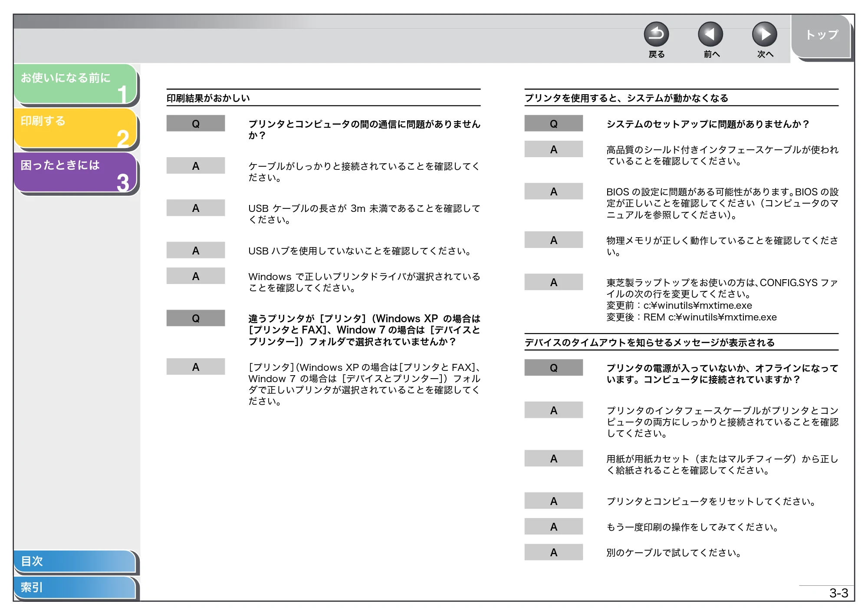Click line 変更後：REM c:¥winutils¥mxtime.exe
This screenshot has width=868, height=614.
[x=691, y=317]
